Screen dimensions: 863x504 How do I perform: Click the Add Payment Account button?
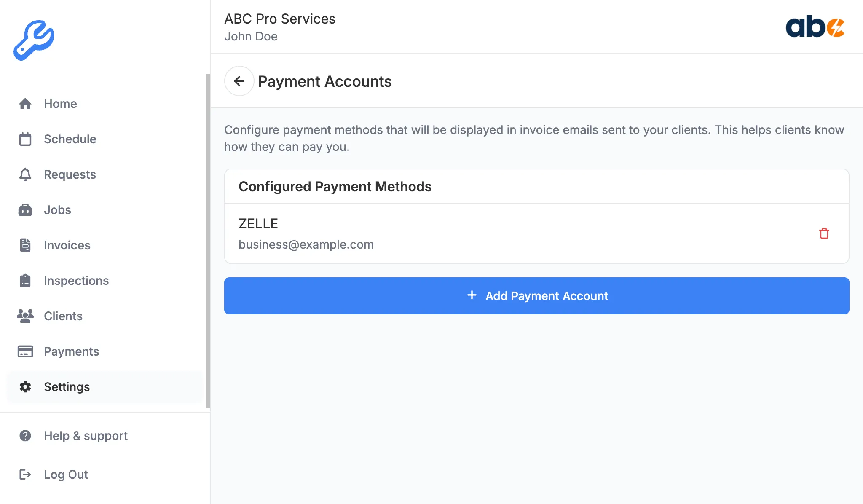tap(537, 296)
